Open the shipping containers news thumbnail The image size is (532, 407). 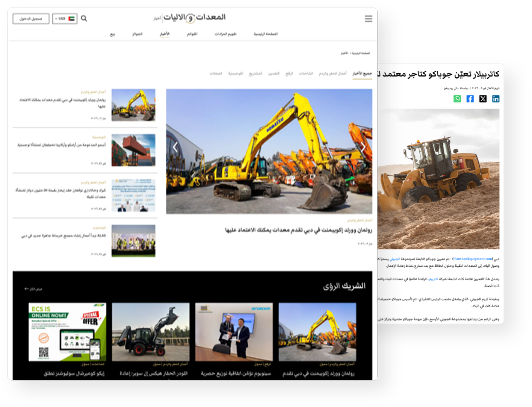tap(133, 150)
